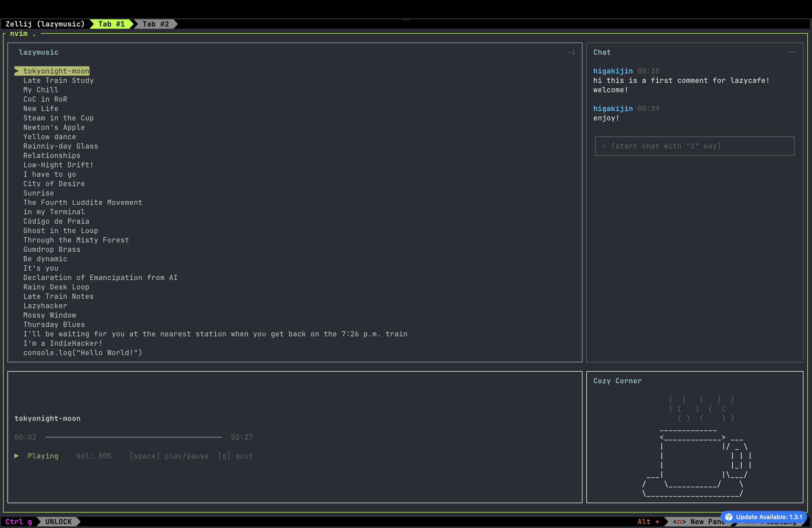The image size is (812, 528).
Task: Select the Lazyhacker track
Action: (45, 306)
